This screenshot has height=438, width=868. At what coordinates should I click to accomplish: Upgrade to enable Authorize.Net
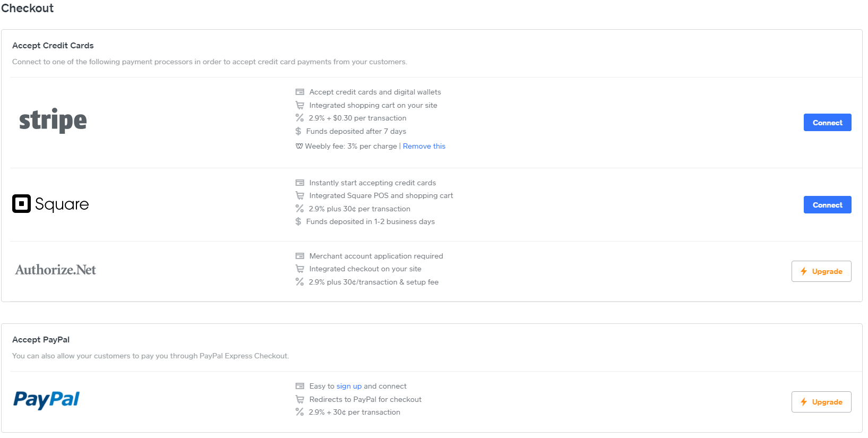pyautogui.click(x=821, y=271)
